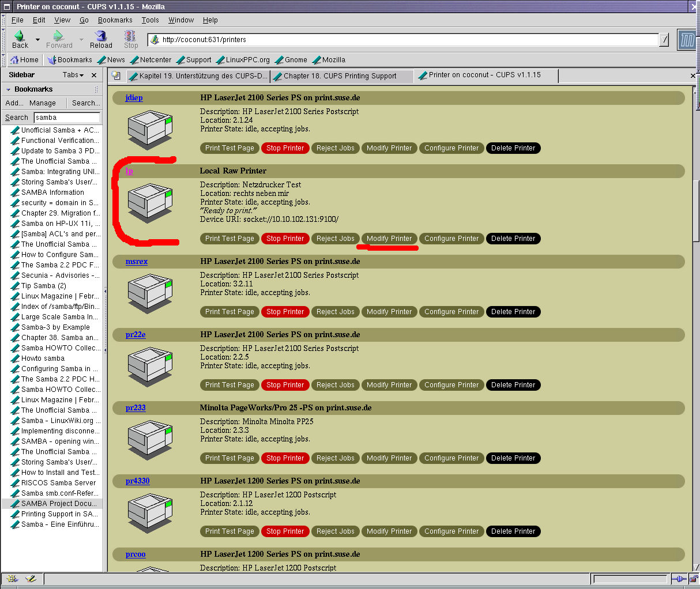Collapse the Bookmarks sidebar panel header

point(9,89)
